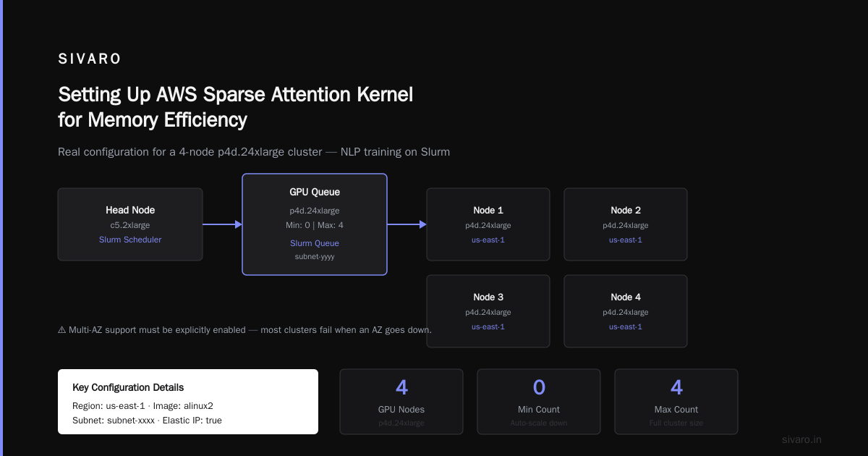Click the warning icon before Multi-AZ note
Image resolution: width=868 pixels, height=456 pixels.
point(61,330)
